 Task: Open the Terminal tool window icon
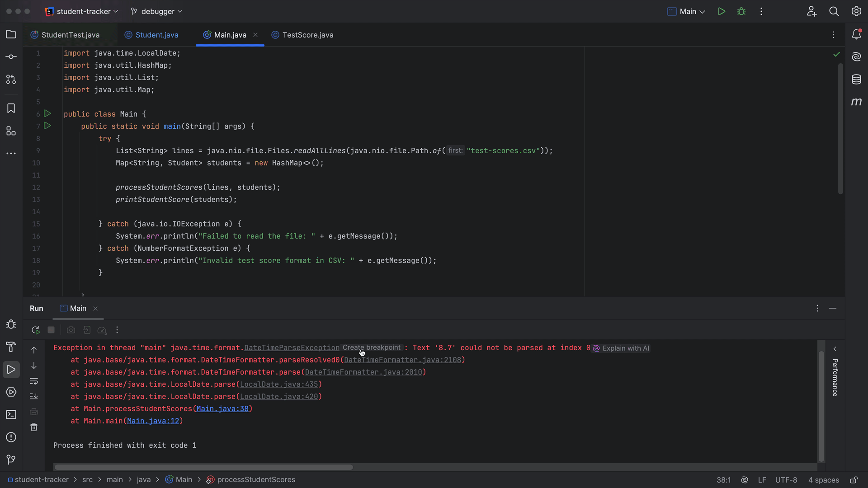(x=11, y=415)
